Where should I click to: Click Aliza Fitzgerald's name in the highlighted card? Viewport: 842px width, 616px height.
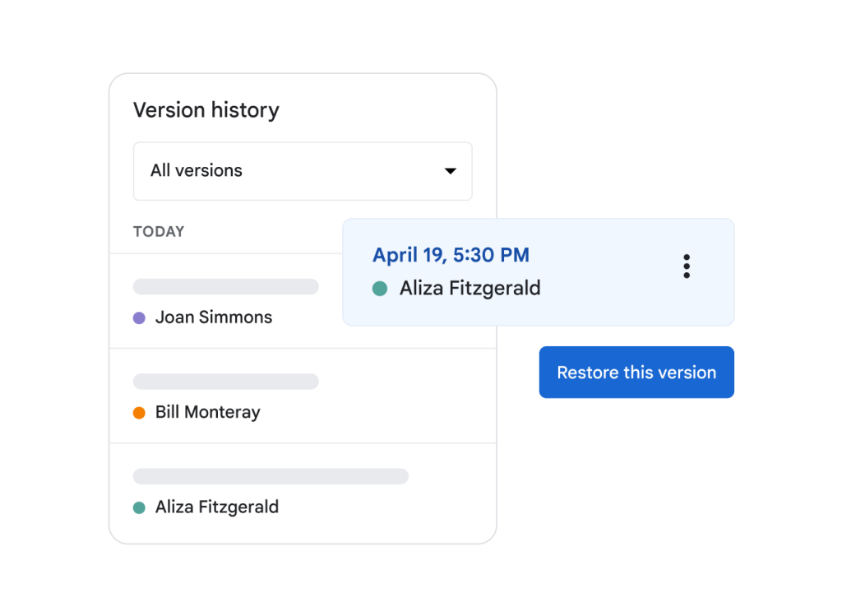470,289
